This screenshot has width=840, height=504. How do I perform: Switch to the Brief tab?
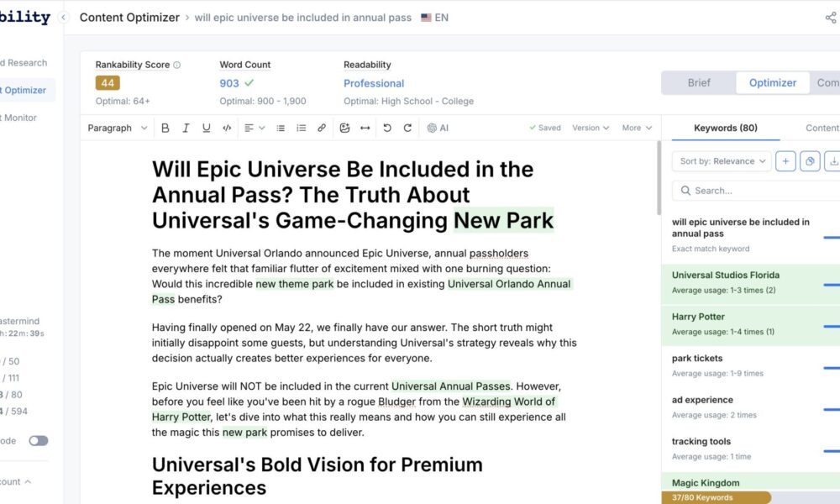(699, 83)
